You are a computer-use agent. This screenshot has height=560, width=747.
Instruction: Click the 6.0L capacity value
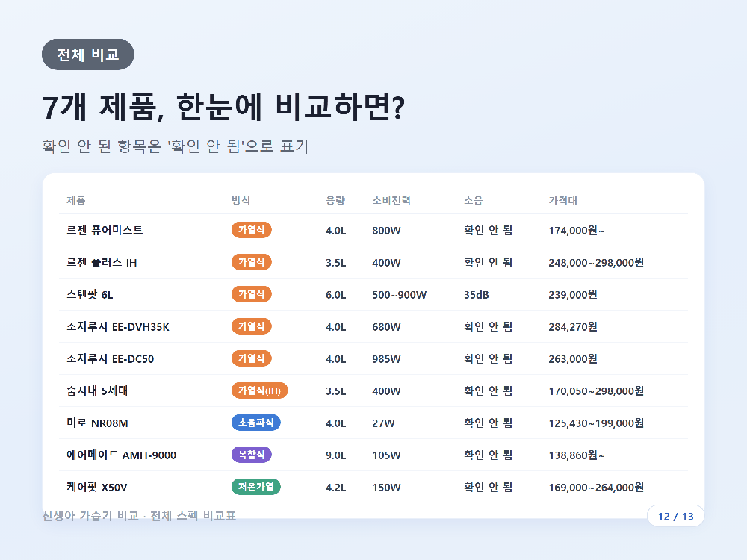click(336, 295)
